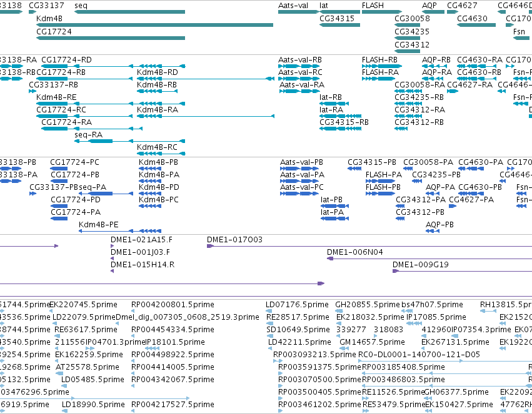Viewport: 532px width, 414px height.
Task: Select EST AT25578.5prime
Action: (60, 373)
